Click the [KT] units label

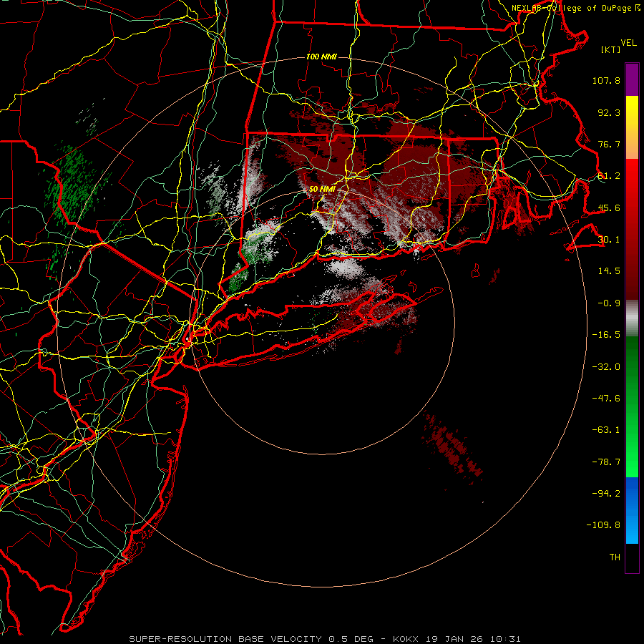pyautogui.click(x=611, y=49)
